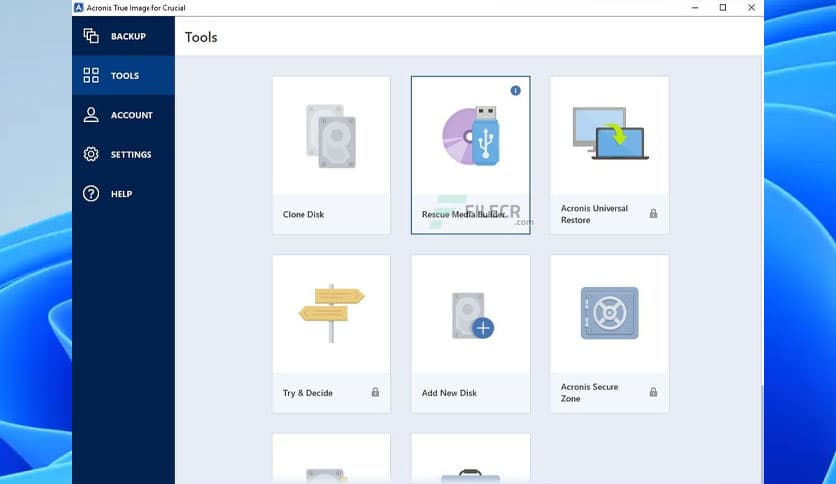
Task: Click the lock icon on Try & Decide
Action: click(x=375, y=392)
